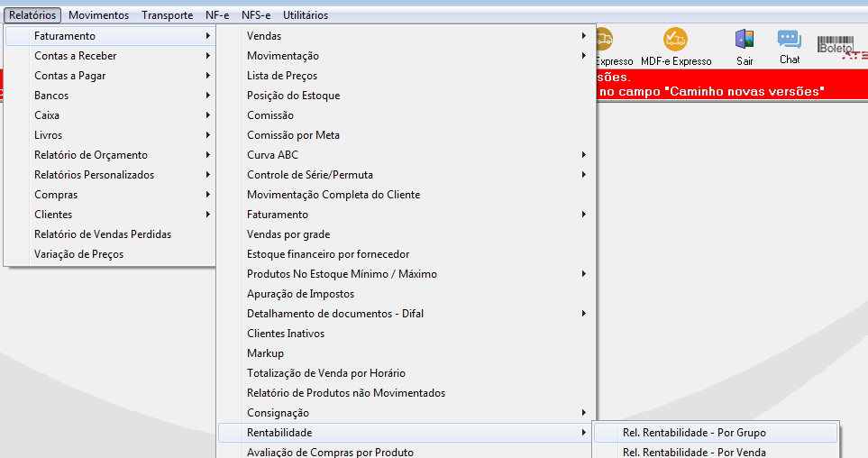Screen dimensions: 868x458
Task: Open the Movimentos menu
Action: coord(98,15)
